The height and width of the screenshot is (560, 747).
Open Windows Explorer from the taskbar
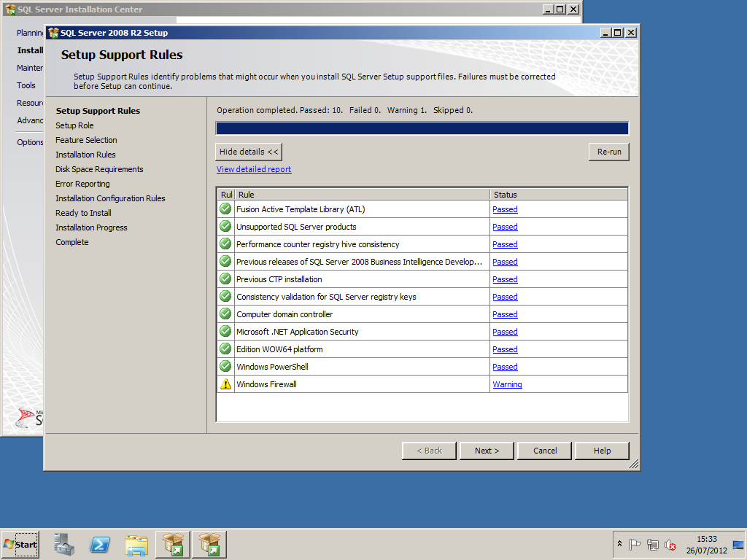point(136,545)
